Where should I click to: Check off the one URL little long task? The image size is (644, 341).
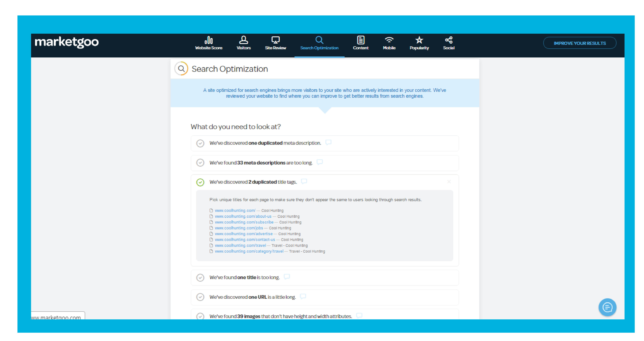200,297
